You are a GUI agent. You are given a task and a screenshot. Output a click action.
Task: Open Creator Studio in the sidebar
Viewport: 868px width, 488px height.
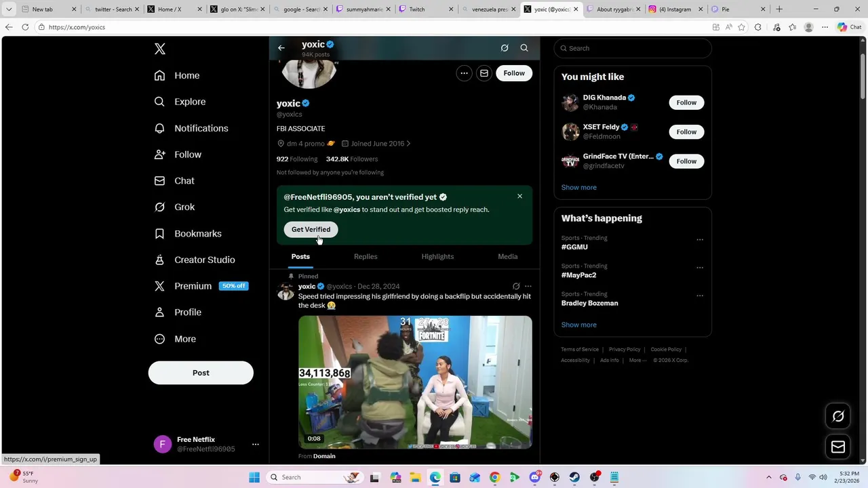(x=195, y=260)
